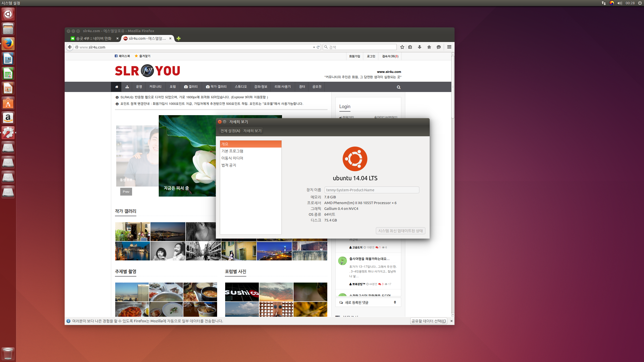Viewport: 644px width, 362px height.
Task: Open the Firefox downloads arrow icon
Action: pyautogui.click(x=419, y=47)
